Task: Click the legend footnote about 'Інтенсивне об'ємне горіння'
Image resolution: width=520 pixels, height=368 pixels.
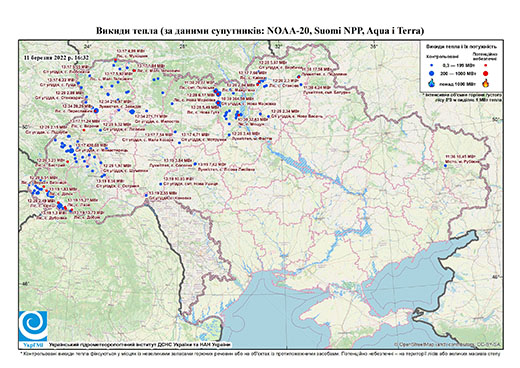Action: tap(463, 97)
